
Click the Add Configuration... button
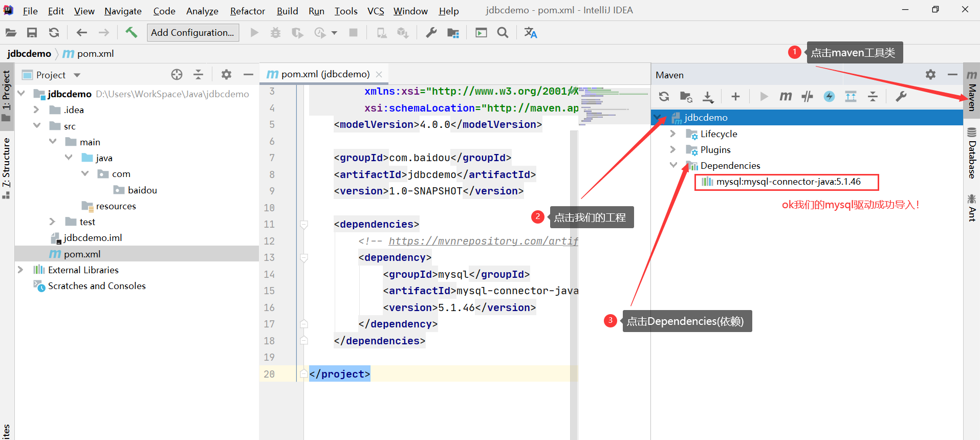click(x=193, y=33)
